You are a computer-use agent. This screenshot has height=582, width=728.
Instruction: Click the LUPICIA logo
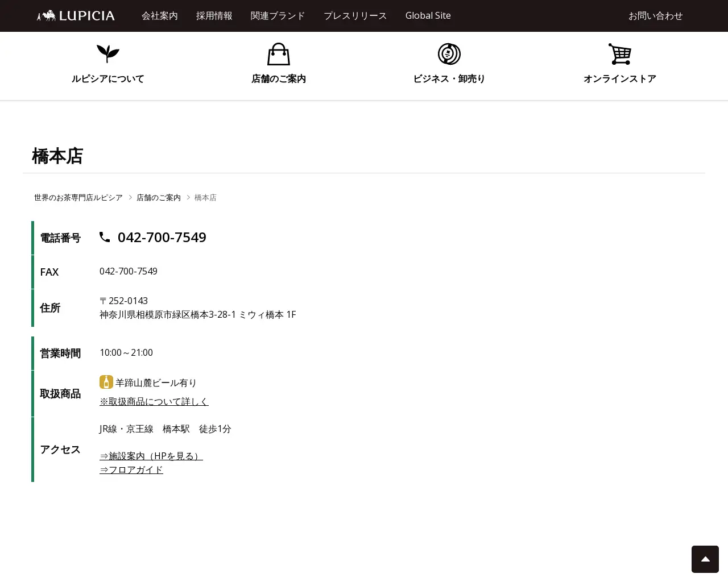[x=75, y=15]
